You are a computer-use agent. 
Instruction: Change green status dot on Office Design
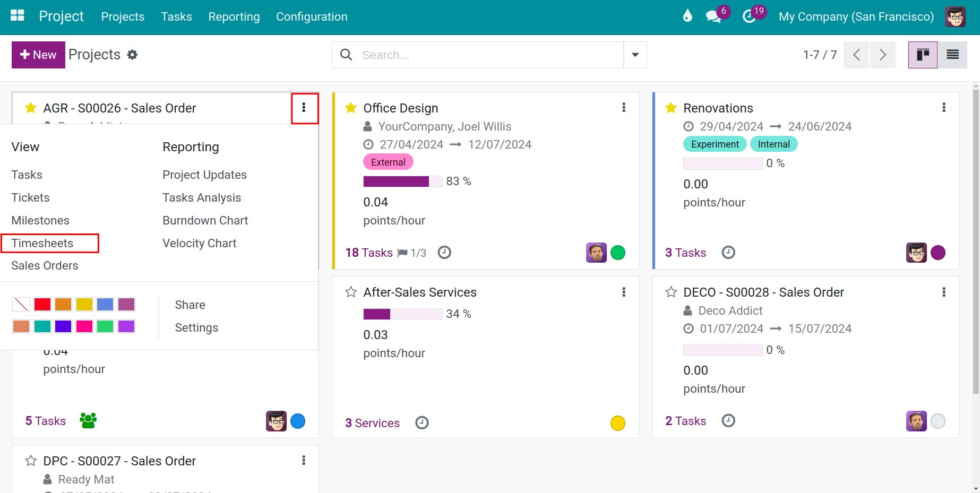tap(618, 253)
